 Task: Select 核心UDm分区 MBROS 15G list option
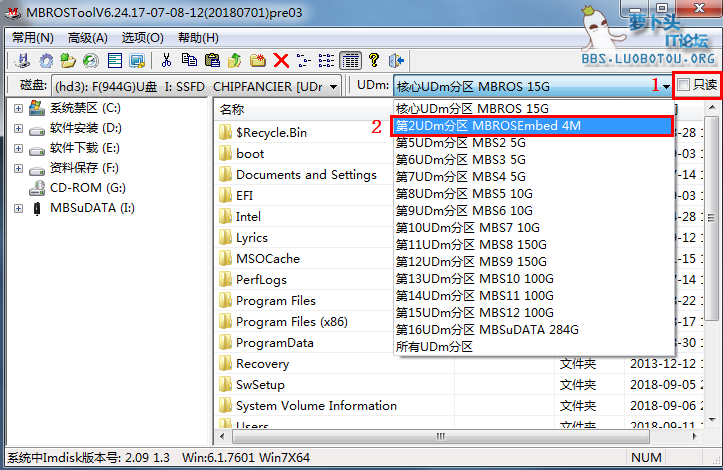pos(533,108)
